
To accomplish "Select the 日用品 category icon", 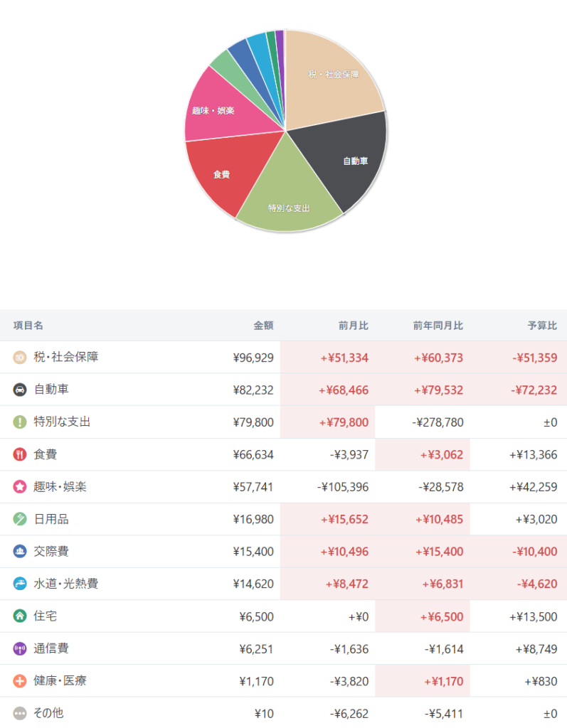I will pos(19,519).
